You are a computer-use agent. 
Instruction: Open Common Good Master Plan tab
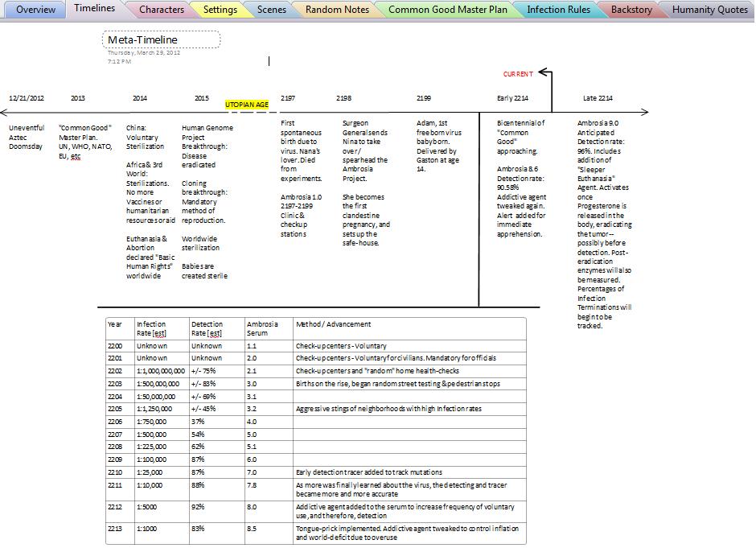point(447,10)
